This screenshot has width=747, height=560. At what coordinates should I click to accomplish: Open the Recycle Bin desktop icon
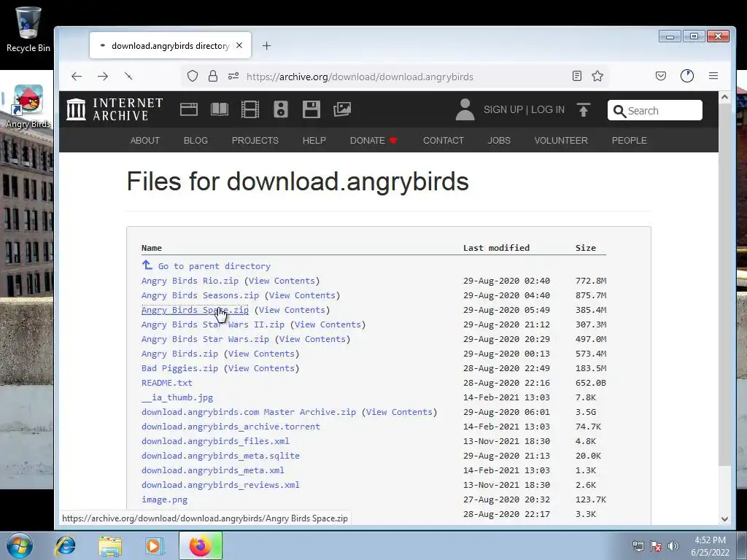tap(28, 29)
